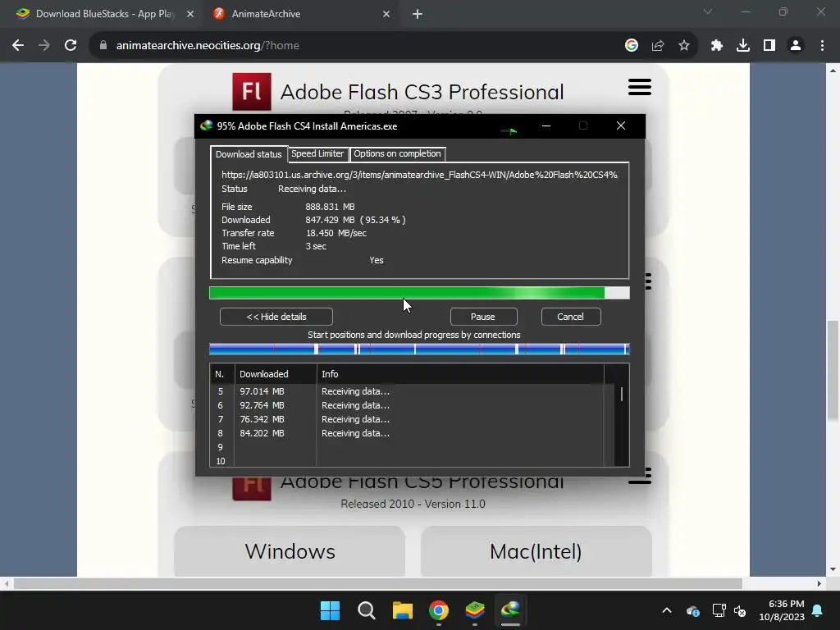
Task: Open Chrome three-dot menu
Action: tap(822, 46)
